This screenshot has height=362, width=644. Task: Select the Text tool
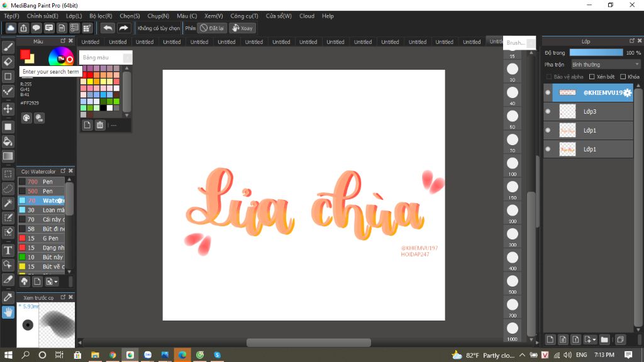pyautogui.click(x=8, y=250)
